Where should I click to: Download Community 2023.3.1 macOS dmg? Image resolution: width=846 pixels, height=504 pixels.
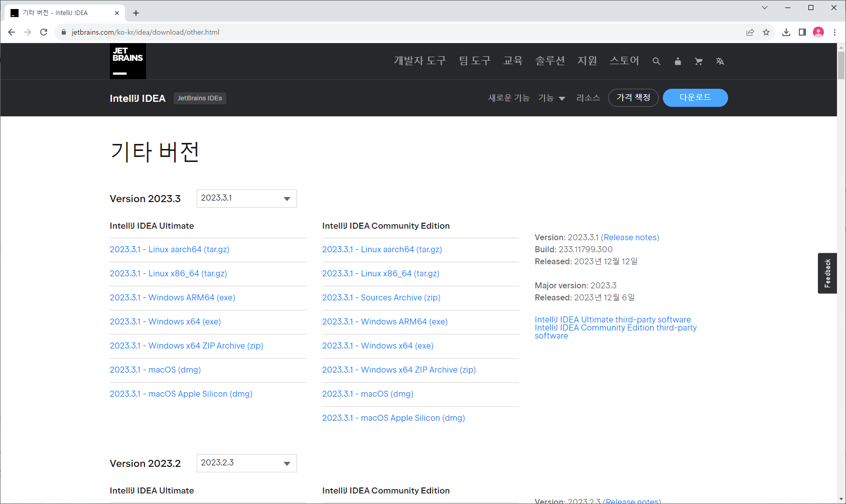368,394
